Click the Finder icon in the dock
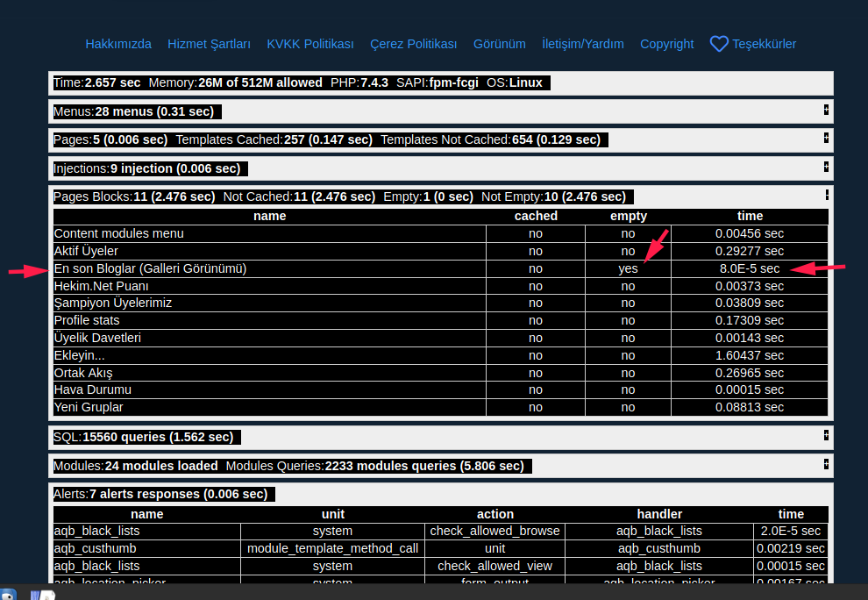 point(7,595)
